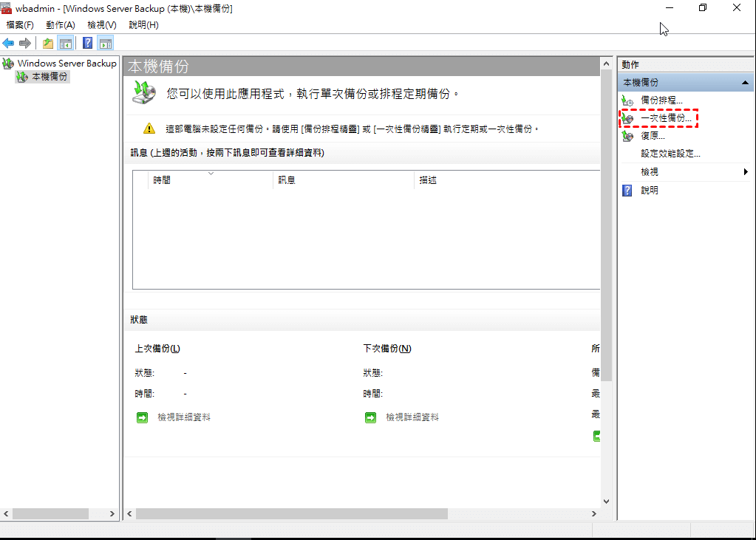Click the 本機備份 pane title header

[x=158, y=66]
